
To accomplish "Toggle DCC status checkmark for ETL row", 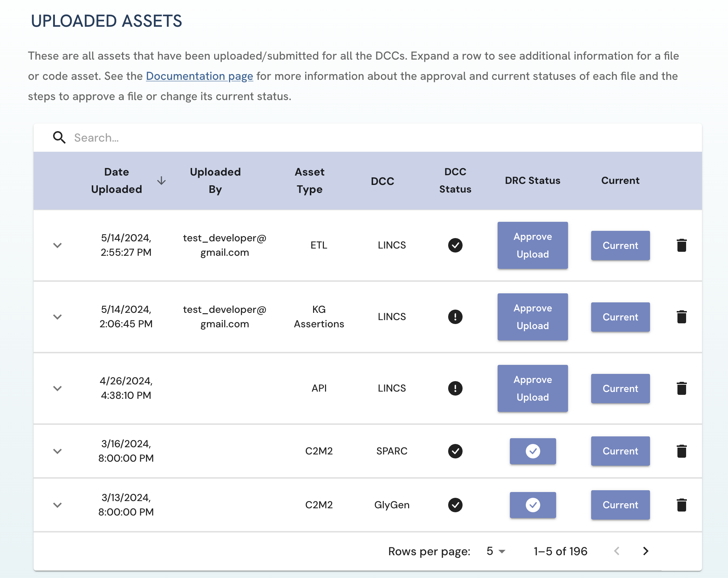I will pyautogui.click(x=455, y=245).
